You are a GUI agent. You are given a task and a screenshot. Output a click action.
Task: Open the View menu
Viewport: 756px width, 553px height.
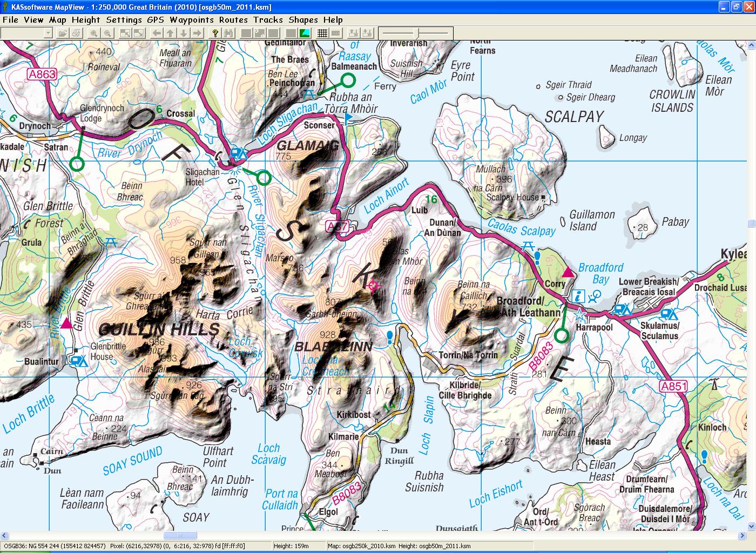pos(33,20)
